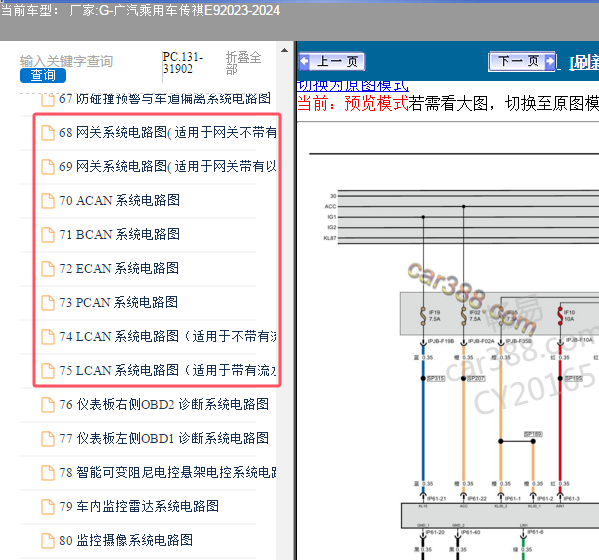The height and width of the screenshot is (560, 599).
Task: Click document icon of item 72 ECAN
Action: pos(48,269)
